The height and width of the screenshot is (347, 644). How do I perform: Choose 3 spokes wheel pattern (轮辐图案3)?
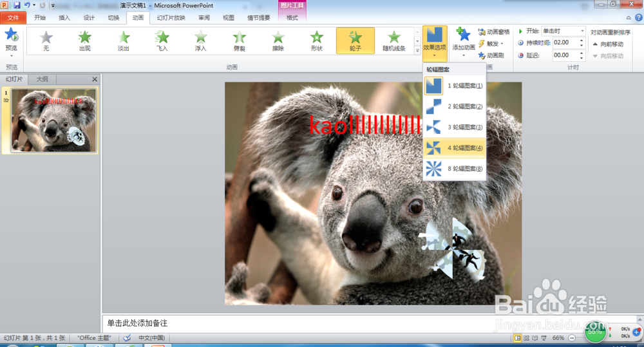tap(454, 127)
